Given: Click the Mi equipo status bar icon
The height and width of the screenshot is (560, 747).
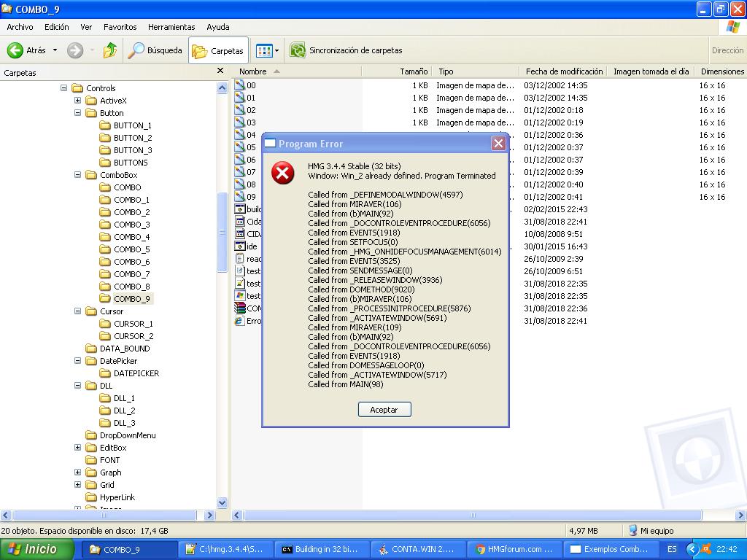Looking at the screenshot, I should coord(633,530).
